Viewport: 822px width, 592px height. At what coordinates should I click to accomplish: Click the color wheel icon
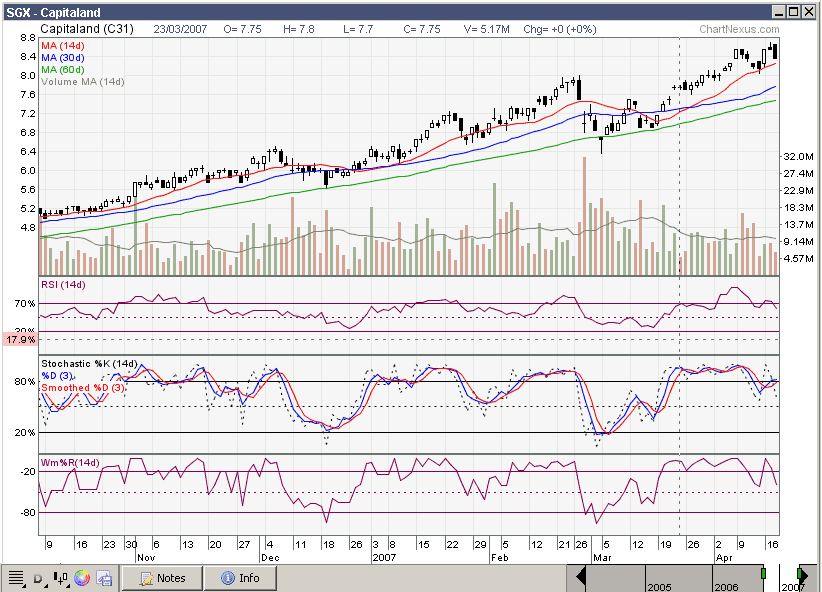tap(82, 578)
